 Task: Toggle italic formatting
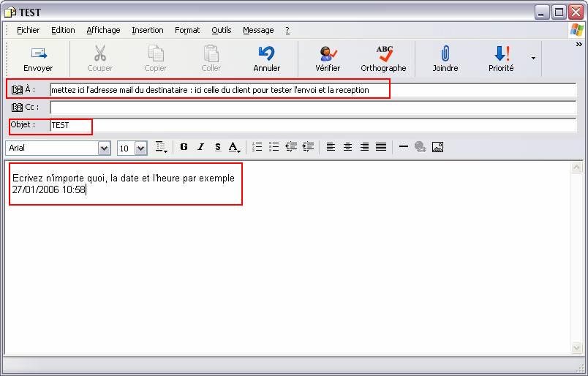[201, 147]
